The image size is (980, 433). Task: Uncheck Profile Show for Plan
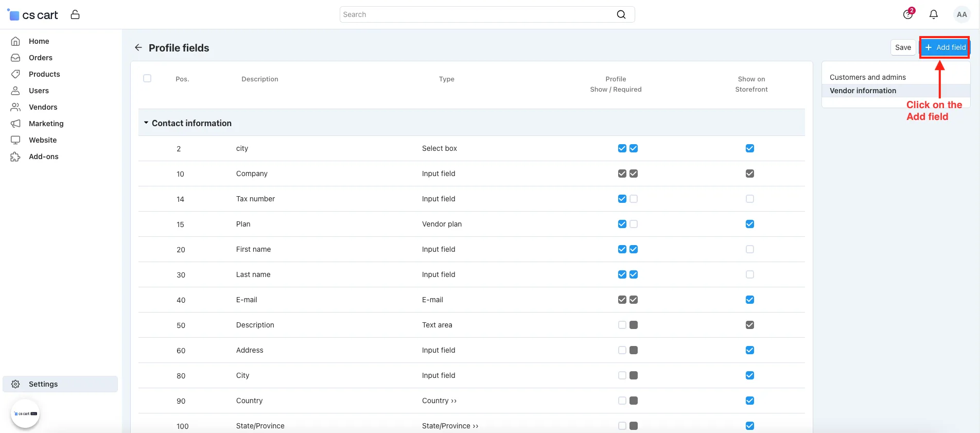click(622, 224)
